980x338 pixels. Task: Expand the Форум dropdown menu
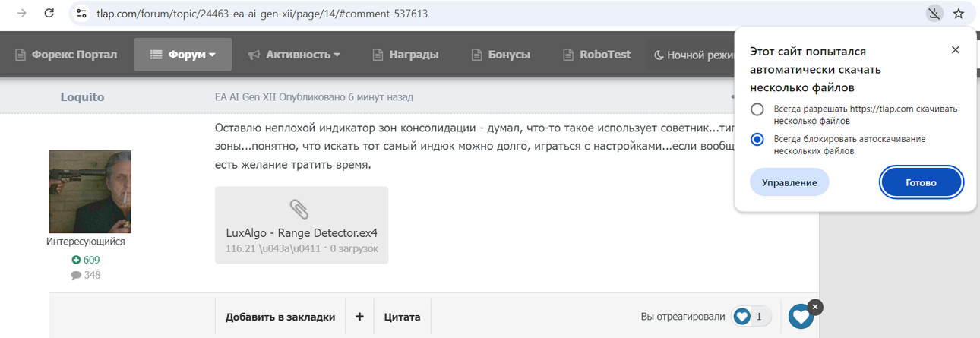(182, 55)
